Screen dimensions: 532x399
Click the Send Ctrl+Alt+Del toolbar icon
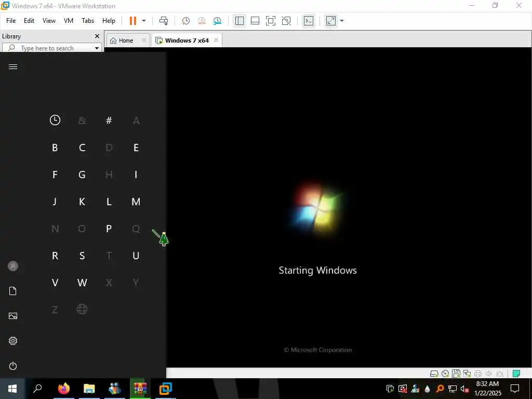164,21
